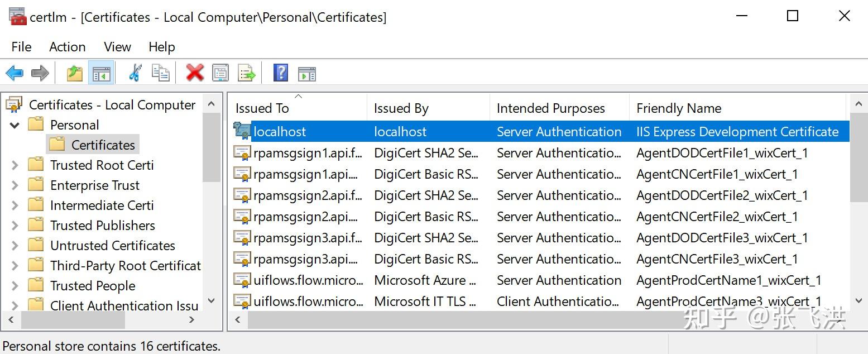868x354 pixels.
Task: Click the Forward navigation arrow
Action: tap(40, 73)
